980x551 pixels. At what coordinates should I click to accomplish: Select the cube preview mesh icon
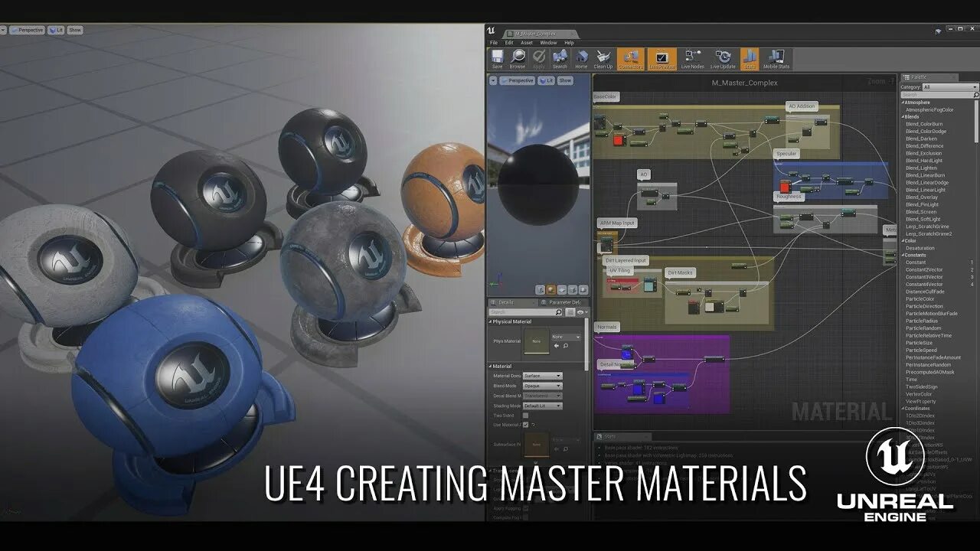572,289
